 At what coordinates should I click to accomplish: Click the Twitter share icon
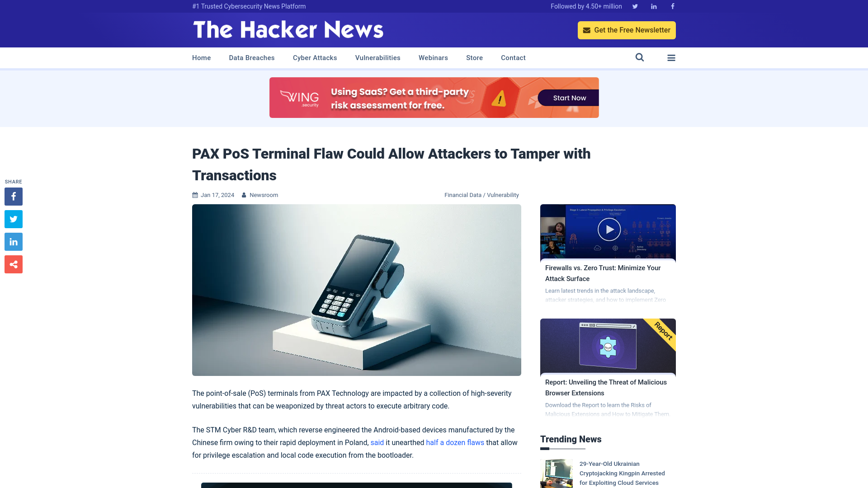pyautogui.click(x=13, y=219)
